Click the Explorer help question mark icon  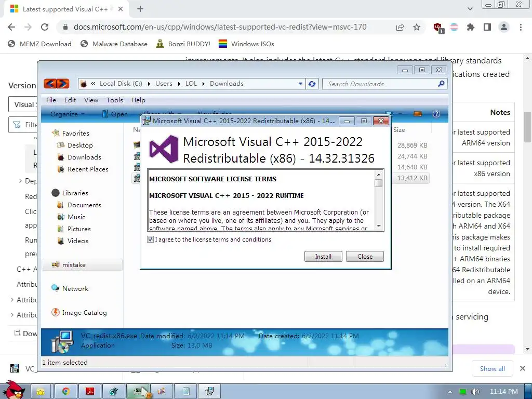[436, 114]
